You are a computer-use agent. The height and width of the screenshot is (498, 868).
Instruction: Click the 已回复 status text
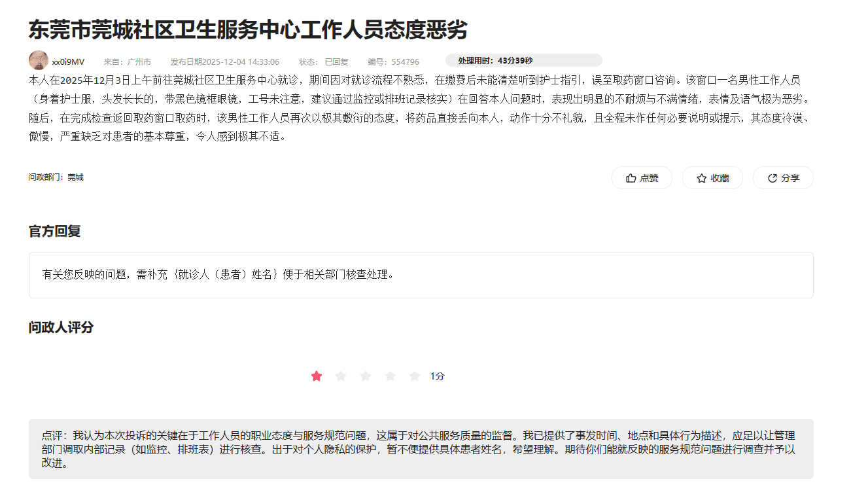click(x=336, y=62)
